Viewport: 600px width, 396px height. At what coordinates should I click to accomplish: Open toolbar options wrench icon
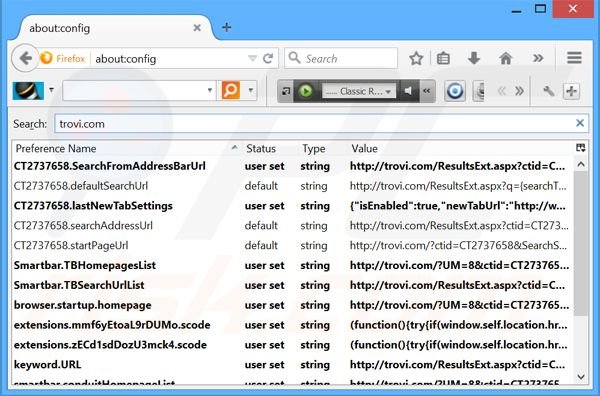548,91
